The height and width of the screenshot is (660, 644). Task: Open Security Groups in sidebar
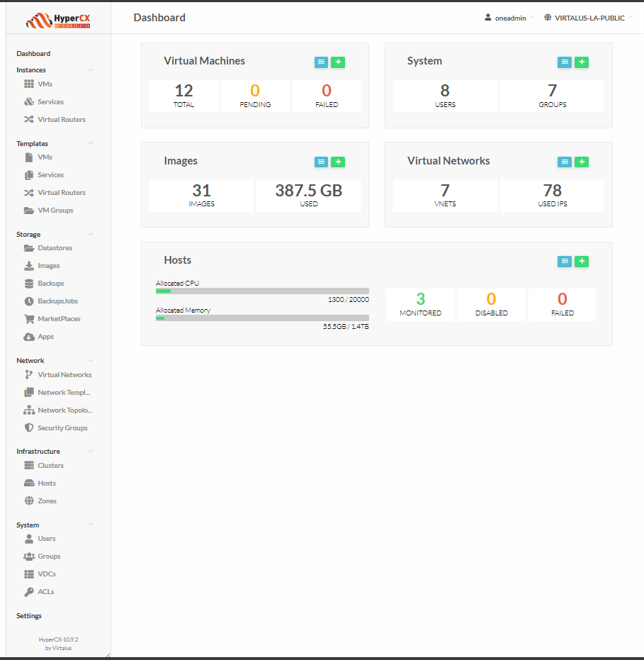(x=62, y=428)
